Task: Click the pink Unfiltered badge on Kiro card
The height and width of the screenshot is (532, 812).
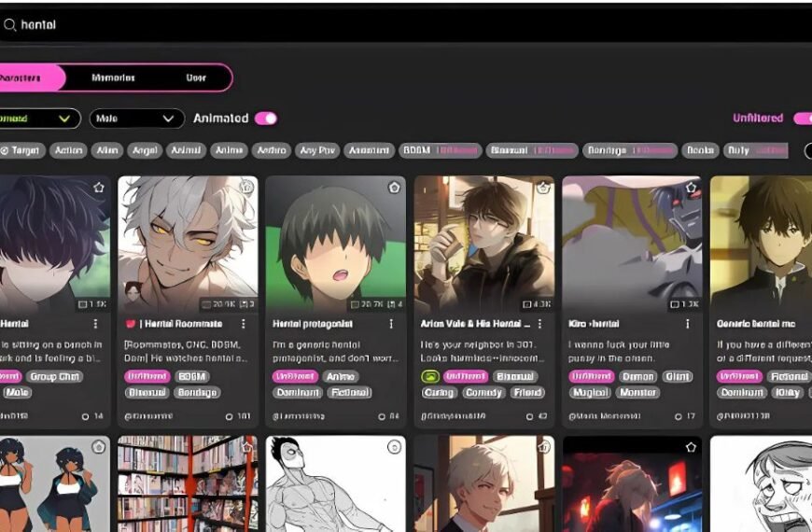Action: click(592, 376)
